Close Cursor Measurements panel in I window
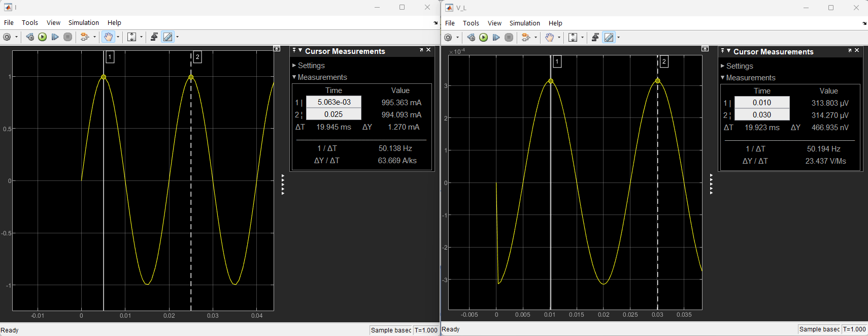 pyautogui.click(x=428, y=50)
